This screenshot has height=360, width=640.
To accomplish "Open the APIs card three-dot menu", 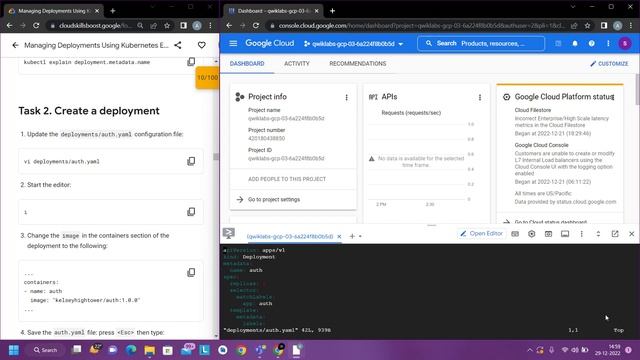I will click(480, 97).
